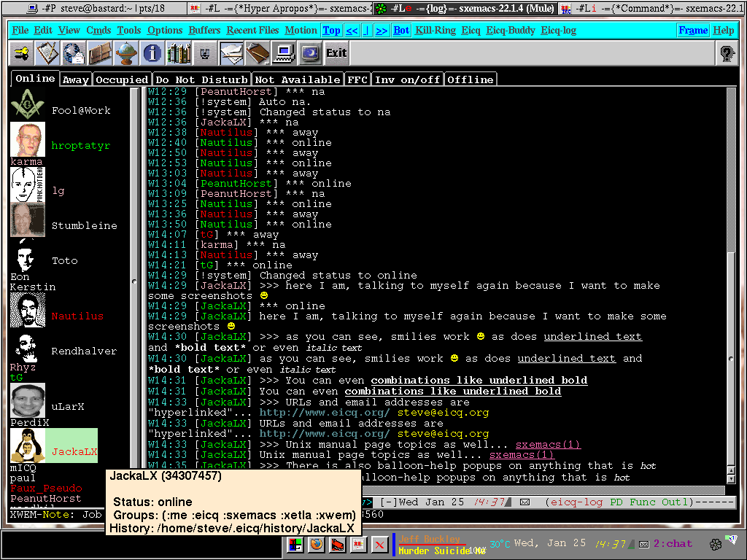Click the log window horizontal scrollbar

[x=543, y=489]
